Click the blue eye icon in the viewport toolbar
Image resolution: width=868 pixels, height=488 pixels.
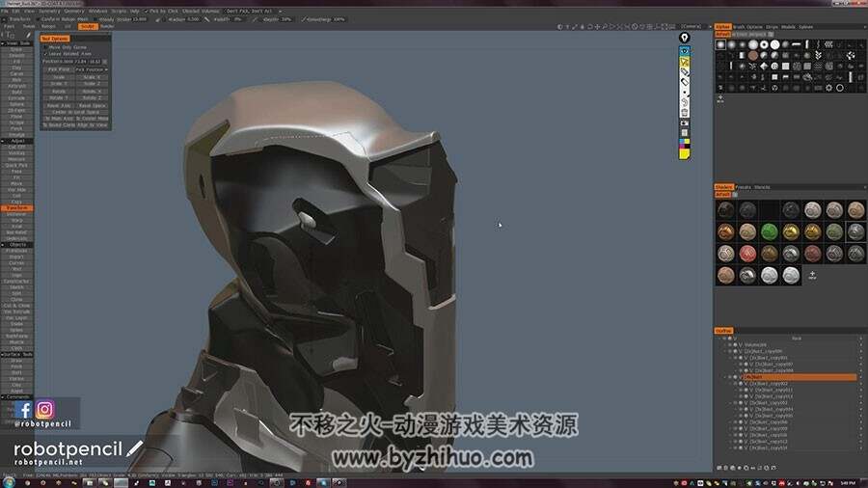[685, 51]
